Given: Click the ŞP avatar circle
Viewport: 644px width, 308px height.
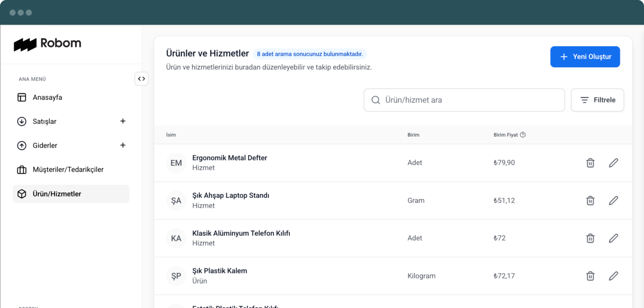Looking at the screenshot, I should 176,276.
